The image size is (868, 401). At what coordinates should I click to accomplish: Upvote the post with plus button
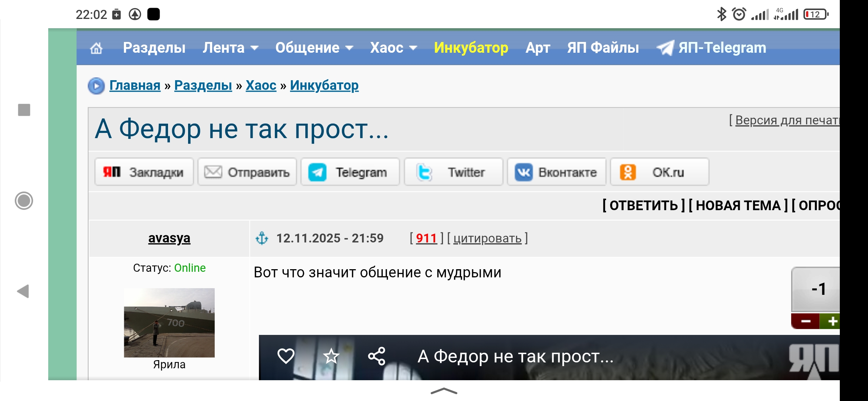click(830, 322)
